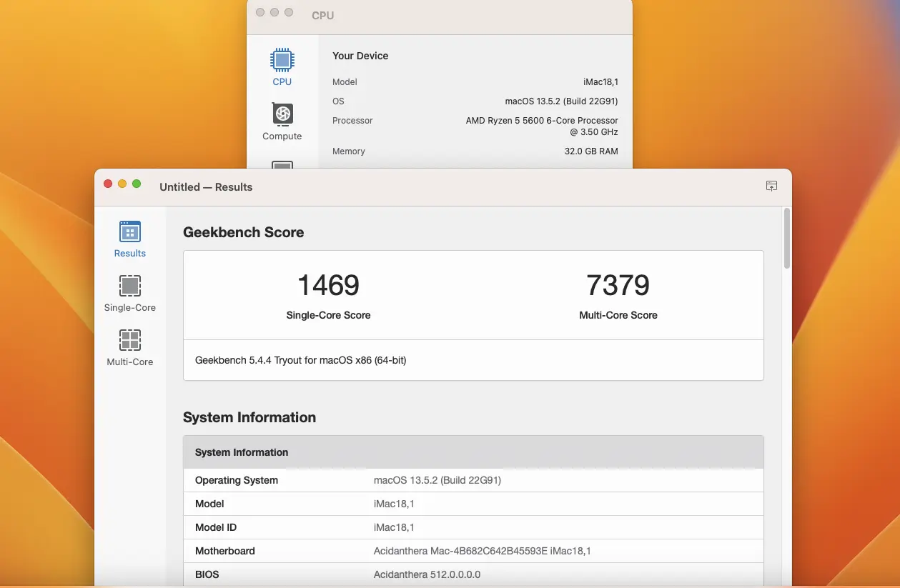Click the Model row label in Results table
This screenshot has height=588, width=900.
[209, 504]
